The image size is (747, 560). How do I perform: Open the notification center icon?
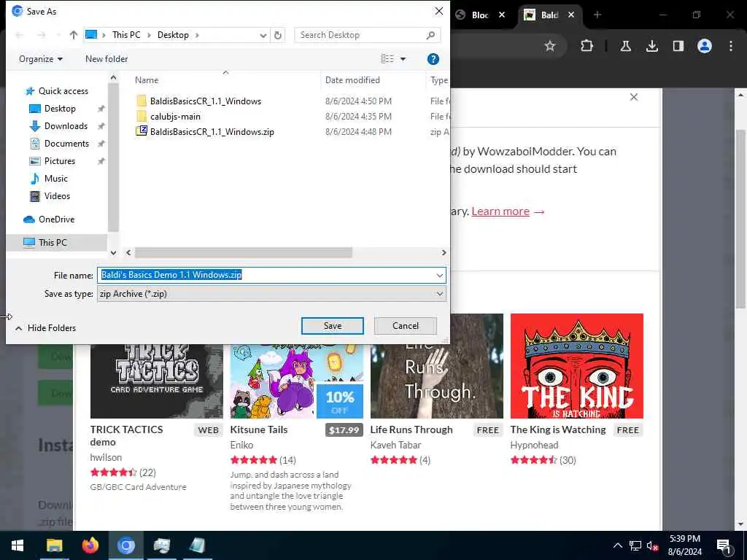pyautogui.click(x=724, y=545)
